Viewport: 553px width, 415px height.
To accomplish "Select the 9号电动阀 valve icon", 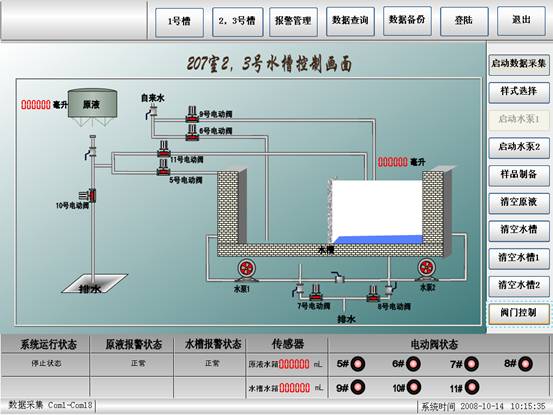I will coord(192,114).
